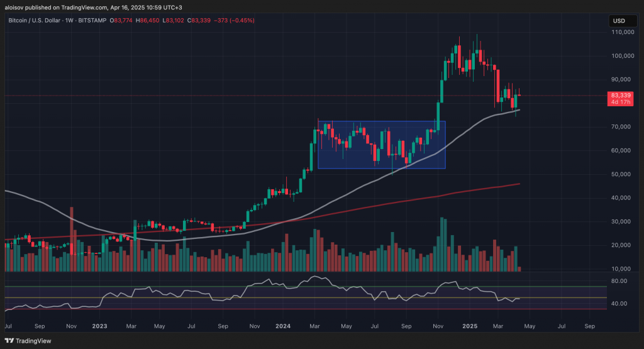This screenshot has width=644, height=349.
Task: Click the 2023 label on time axis
Action: click(x=99, y=326)
